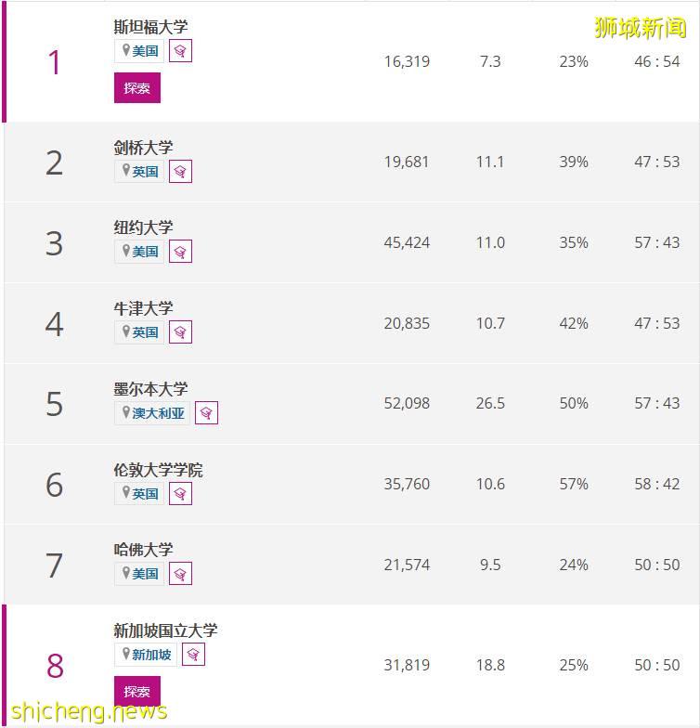This screenshot has width=700, height=728.
Task: Click graduation cap icon in 哈佛大学 row
Action: 181,574
